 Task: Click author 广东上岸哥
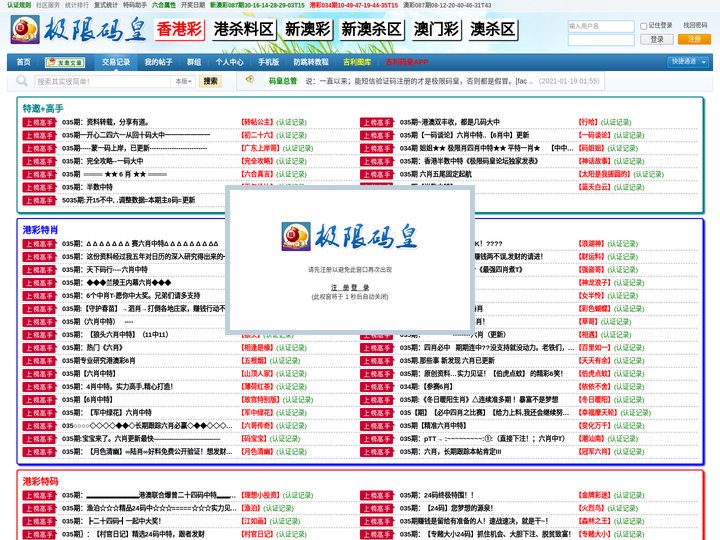click(260, 148)
